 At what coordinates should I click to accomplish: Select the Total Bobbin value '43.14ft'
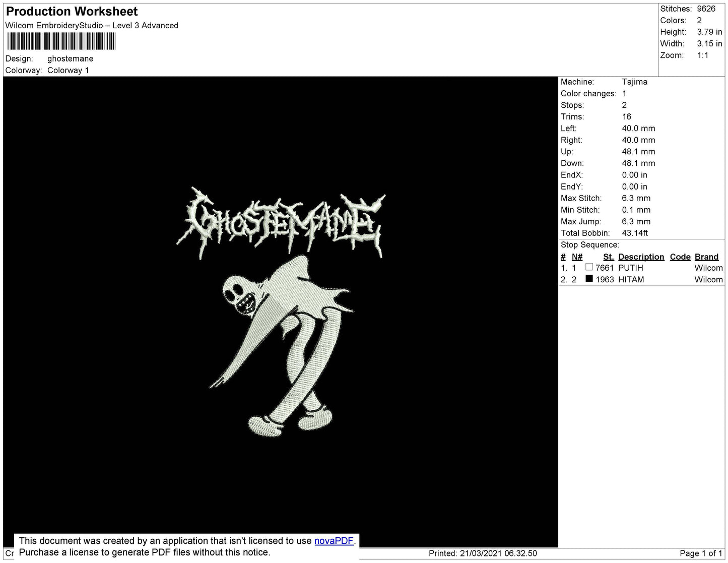[x=635, y=233]
